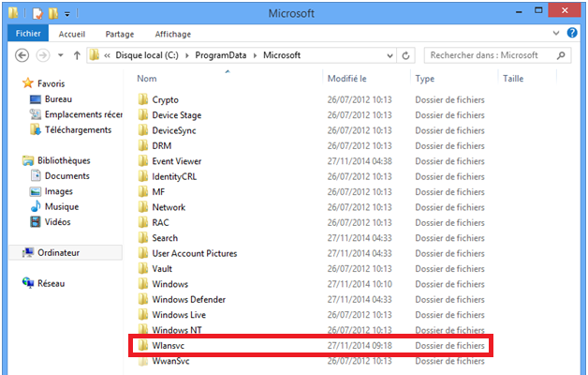Select Ordinateur in the navigation pane
The width and height of the screenshot is (588, 375).
pos(58,252)
